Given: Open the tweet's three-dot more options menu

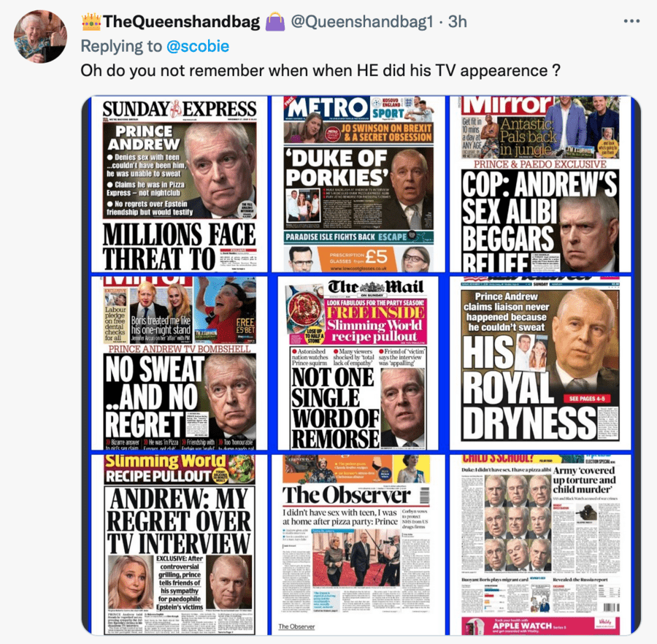Looking at the screenshot, I should 631,21.
